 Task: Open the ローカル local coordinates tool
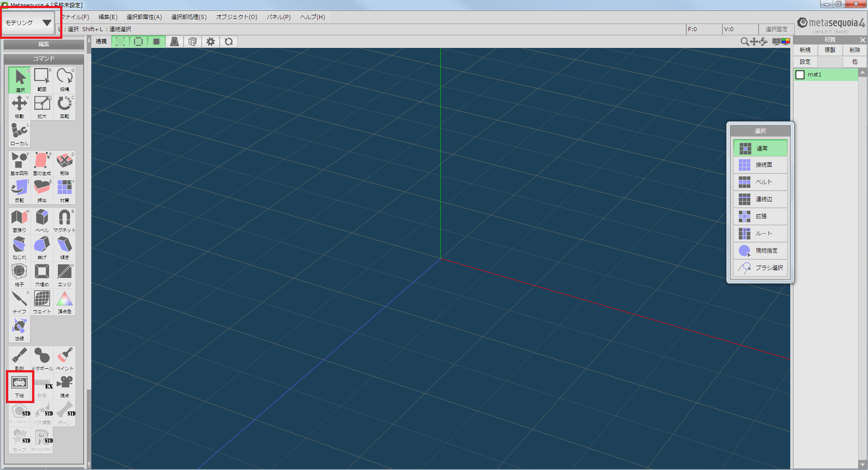click(19, 134)
